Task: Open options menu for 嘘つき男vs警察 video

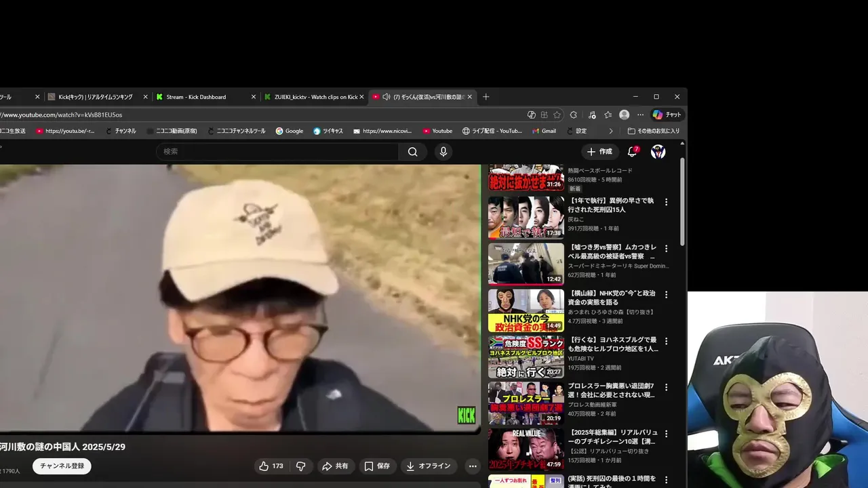Action: click(666, 249)
